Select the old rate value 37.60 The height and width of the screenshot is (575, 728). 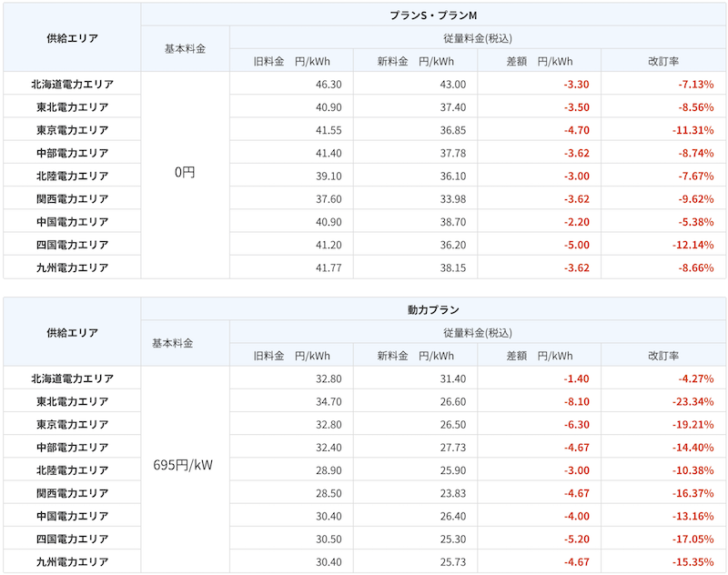tap(329, 199)
